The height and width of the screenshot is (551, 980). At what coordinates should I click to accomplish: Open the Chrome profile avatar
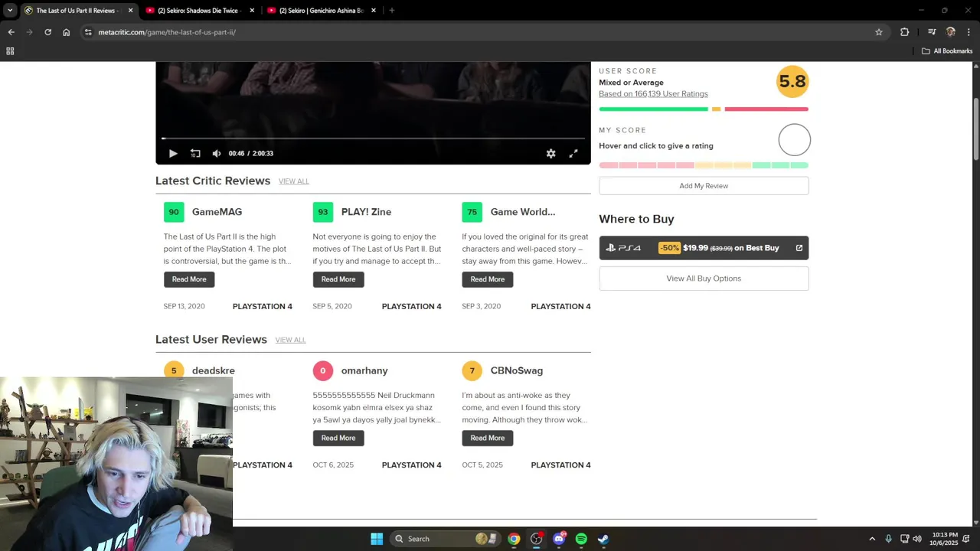tap(951, 32)
